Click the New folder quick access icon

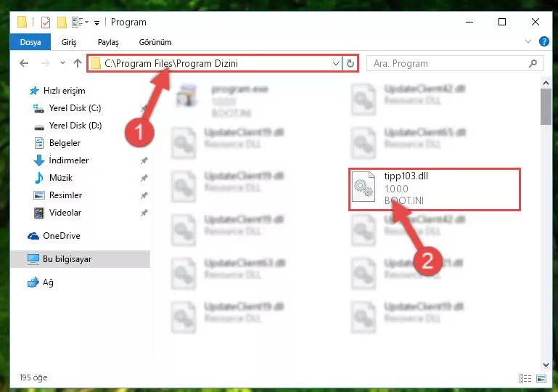(62, 23)
